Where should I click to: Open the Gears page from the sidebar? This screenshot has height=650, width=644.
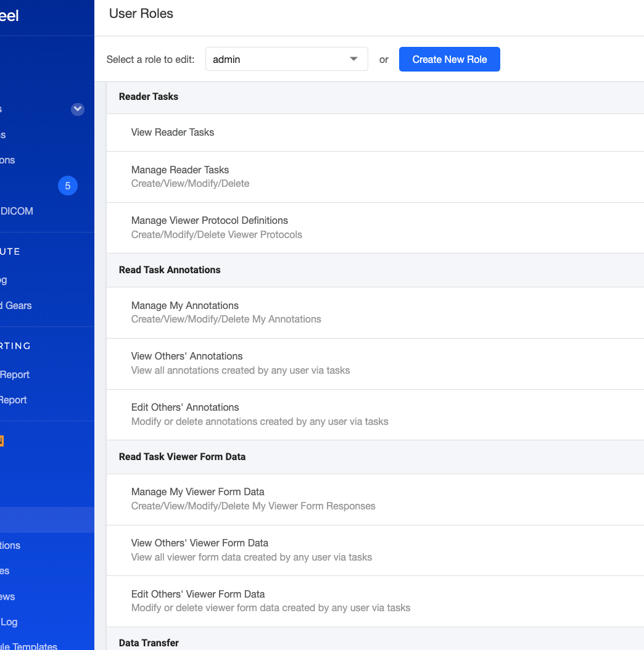click(25, 305)
